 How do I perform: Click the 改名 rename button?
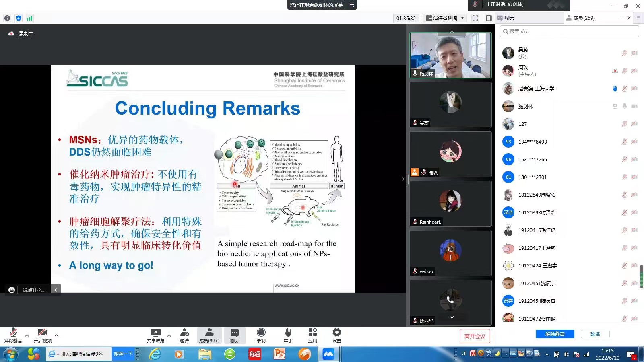pos(595,334)
